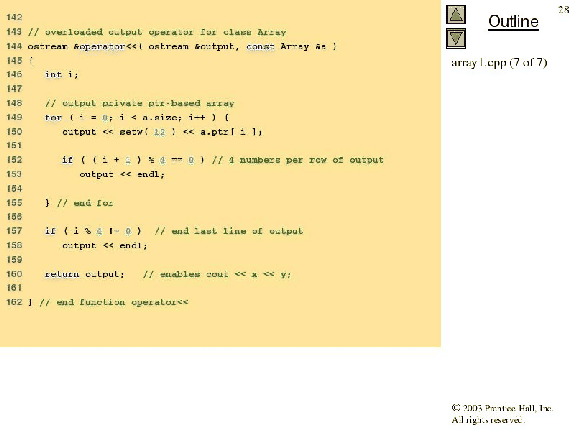Image resolution: width=575 pixels, height=431 pixels.
Task: Select the 'All rights reserved.' line
Action: [x=488, y=420]
